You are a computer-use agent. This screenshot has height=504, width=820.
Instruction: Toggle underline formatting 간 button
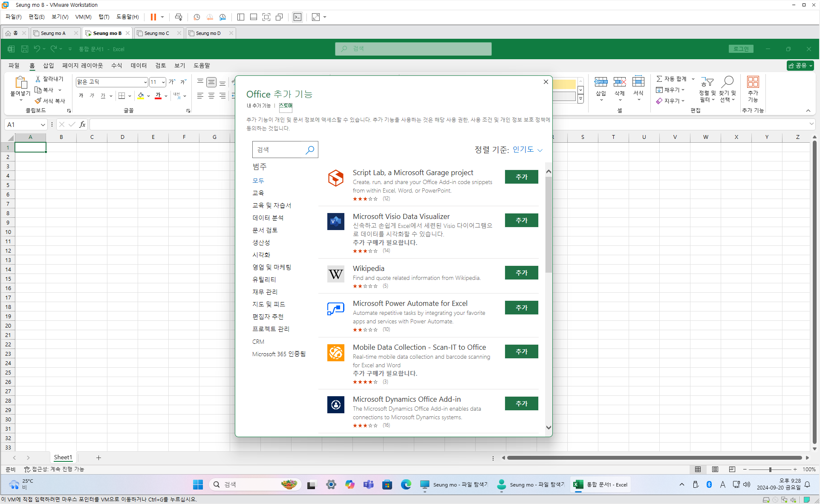103,96
